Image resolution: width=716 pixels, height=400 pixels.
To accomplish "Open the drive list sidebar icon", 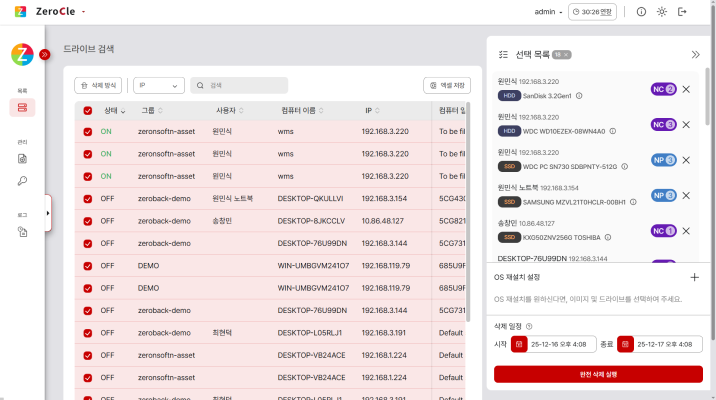I will pos(22,108).
